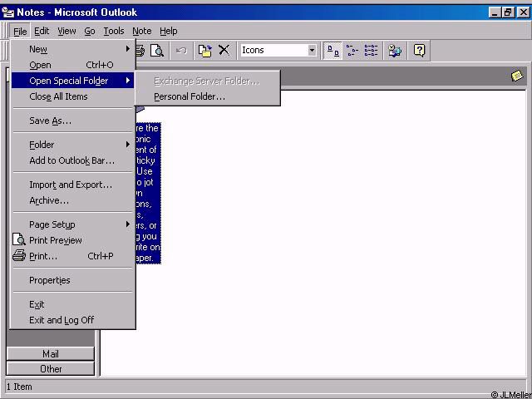
Task: Choose Exchange Server Folder from submenu
Action: [208, 81]
